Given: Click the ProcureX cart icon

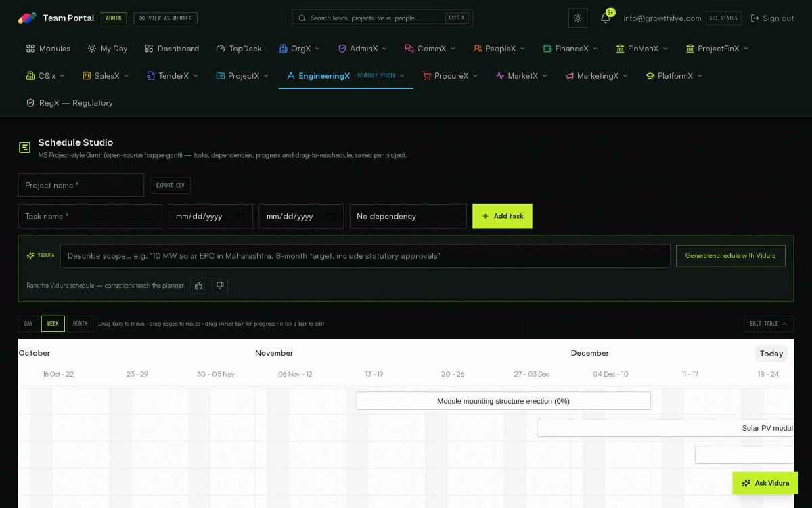Looking at the screenshot, I should [427, 76].
